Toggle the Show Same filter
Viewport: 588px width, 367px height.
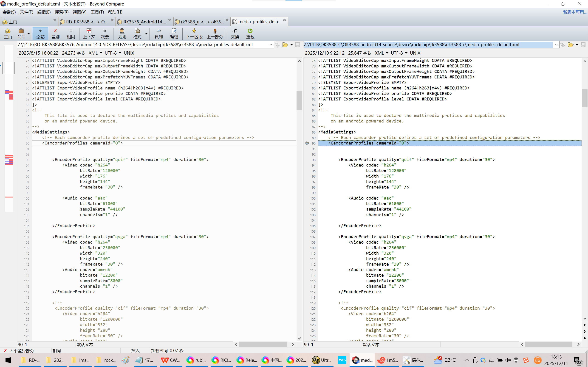71,33
